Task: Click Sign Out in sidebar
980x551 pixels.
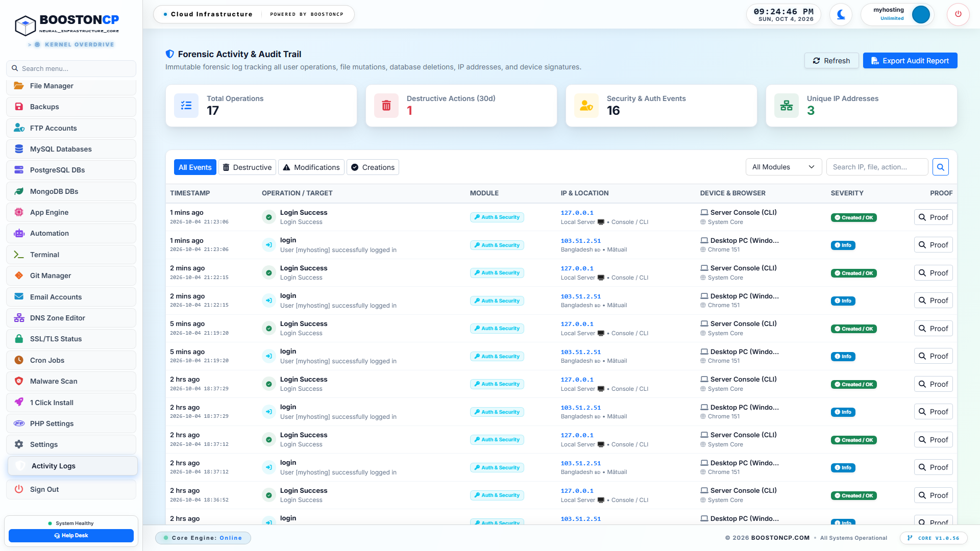Action: coord(71,489)
